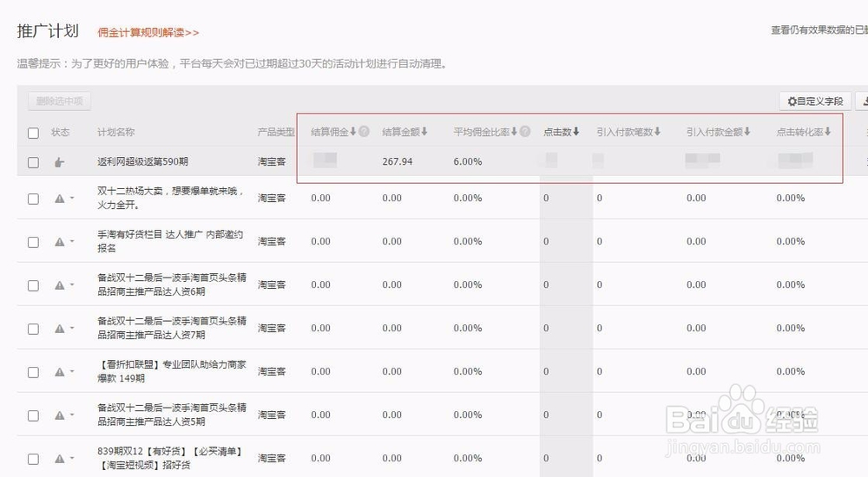Toggle the select-all checkbox in header
Viewport: 868px width, 477px height.
pos(33,133)
